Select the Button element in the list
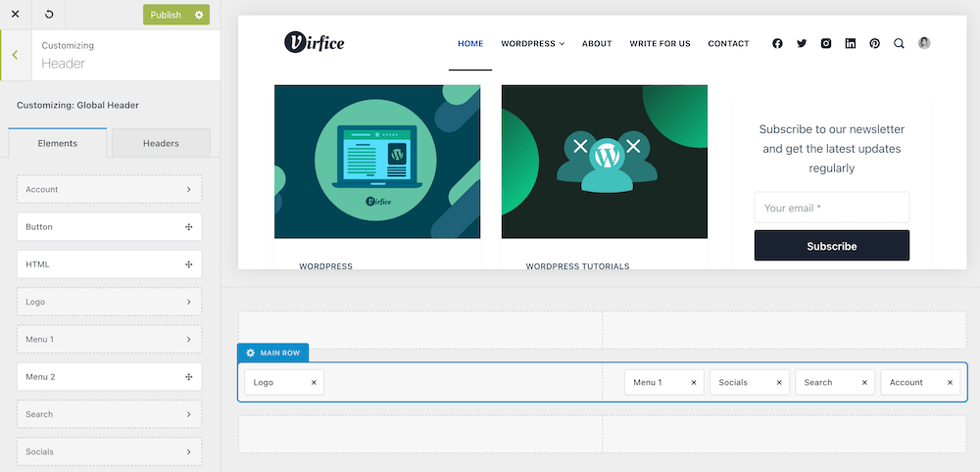 [x=109, y=226]
